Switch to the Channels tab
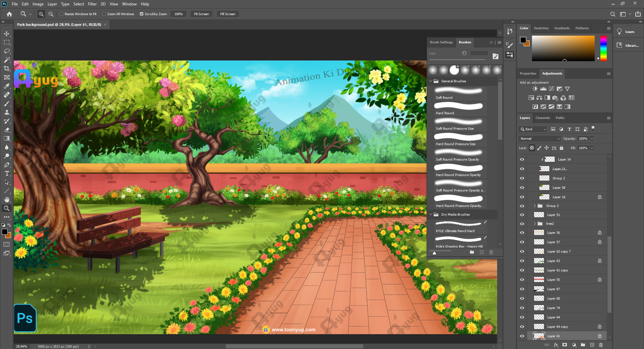Image resolution: width=644 pixels, height=349 pixels. coord(543,118)
